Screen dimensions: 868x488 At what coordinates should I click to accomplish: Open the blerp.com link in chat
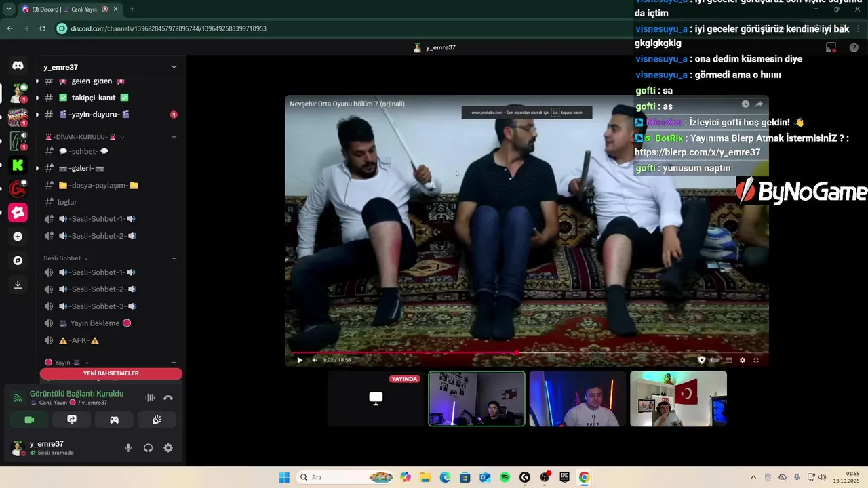(697, 152)
